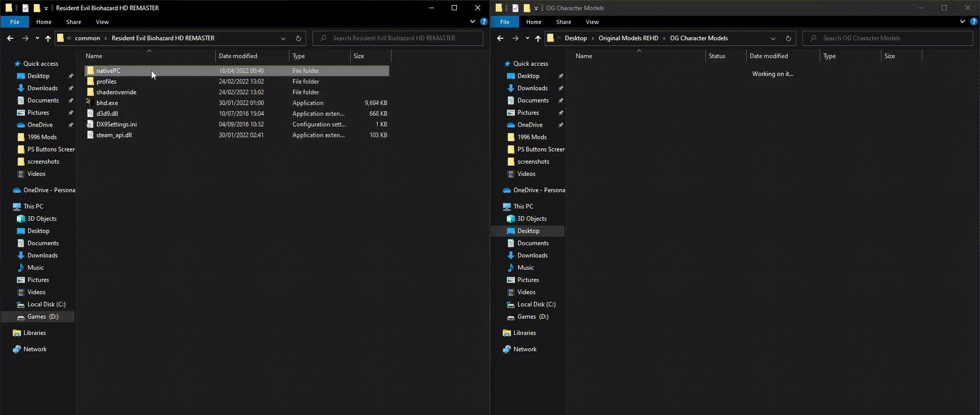Screen dimensions: 980x415
Task: Click the Properties quick access toolbar icon in left window
Action: [26, 8]
